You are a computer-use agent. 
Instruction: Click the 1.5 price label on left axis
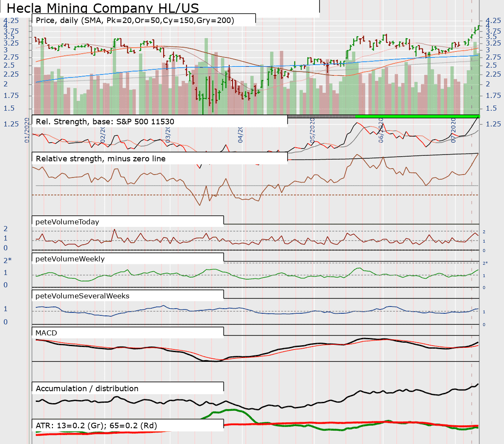click(x=9, y=108)
